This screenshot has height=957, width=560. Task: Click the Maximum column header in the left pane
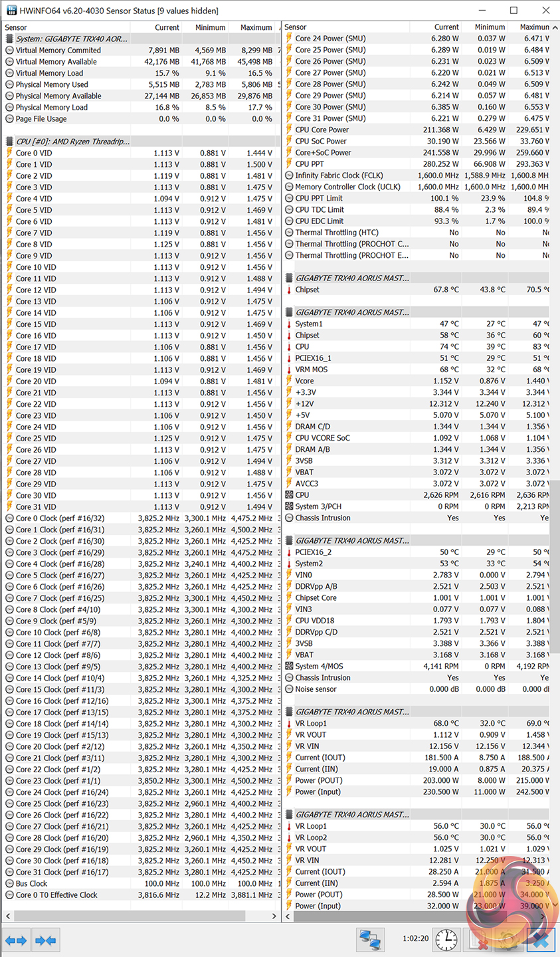tap(251, 27)
